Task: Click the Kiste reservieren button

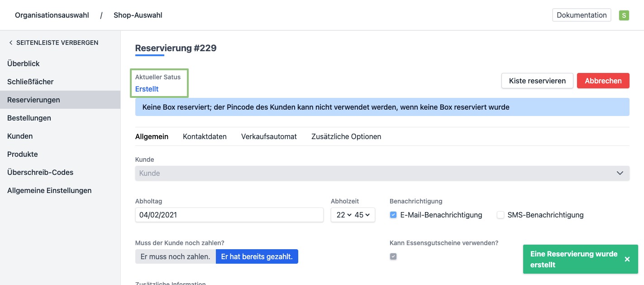Action: click(x=537, y=81)
